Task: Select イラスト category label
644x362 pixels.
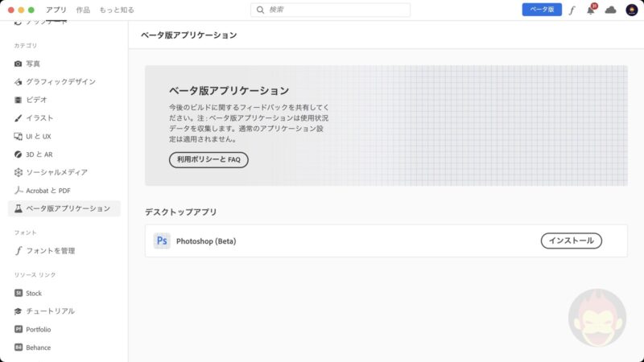Action: pos(39,118)
